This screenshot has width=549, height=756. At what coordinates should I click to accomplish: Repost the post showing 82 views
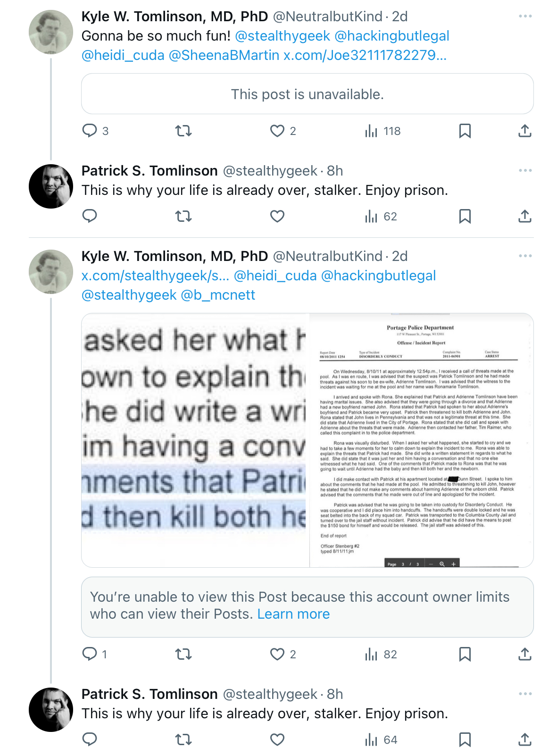183,654
